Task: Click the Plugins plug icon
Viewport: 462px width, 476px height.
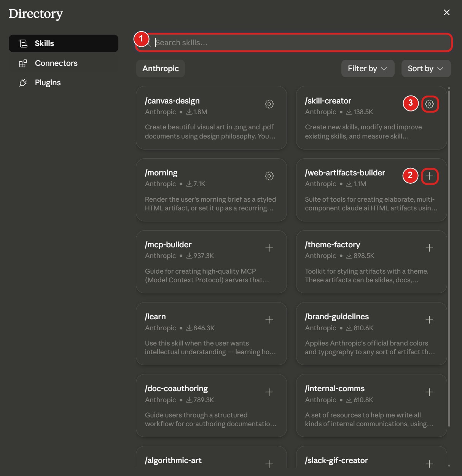Action: point(23,83)
